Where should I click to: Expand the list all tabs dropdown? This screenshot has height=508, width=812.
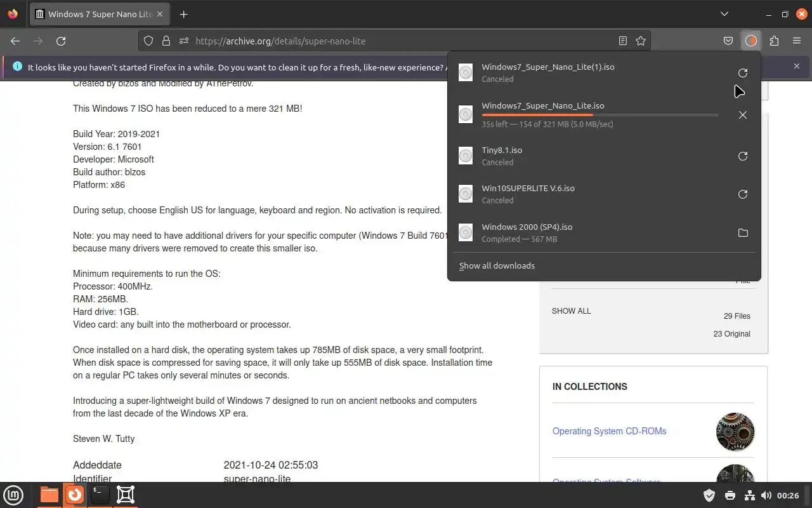[724, 14]
